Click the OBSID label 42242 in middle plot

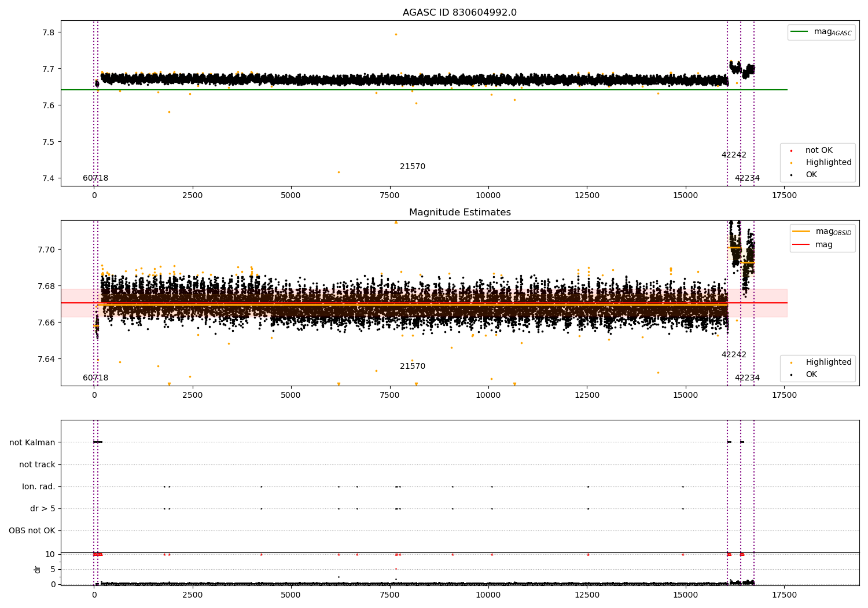733,355
